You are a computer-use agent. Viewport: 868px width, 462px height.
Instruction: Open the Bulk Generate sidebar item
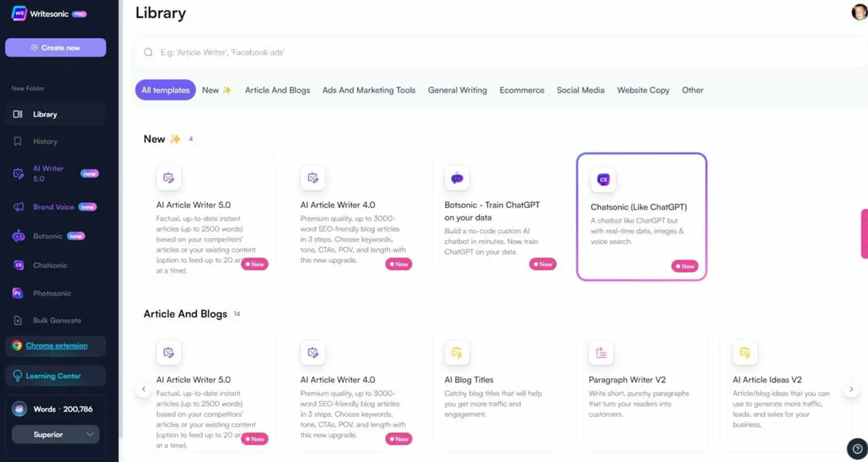point(56,320)
